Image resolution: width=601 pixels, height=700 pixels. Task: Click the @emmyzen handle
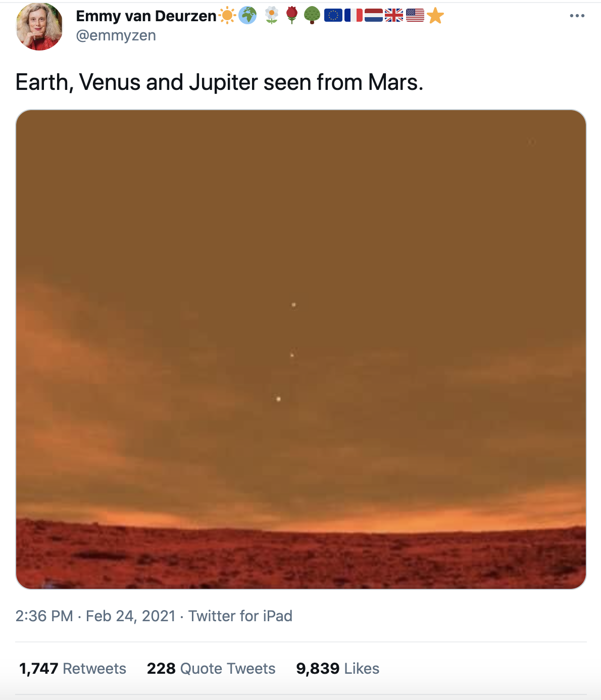[x=116, y=36]
